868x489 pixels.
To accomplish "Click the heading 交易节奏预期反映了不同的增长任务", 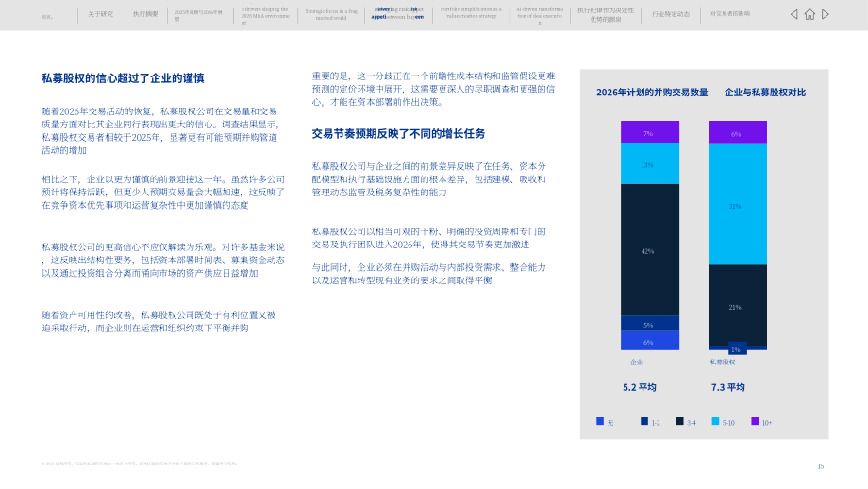I will (x=398, y=133).
